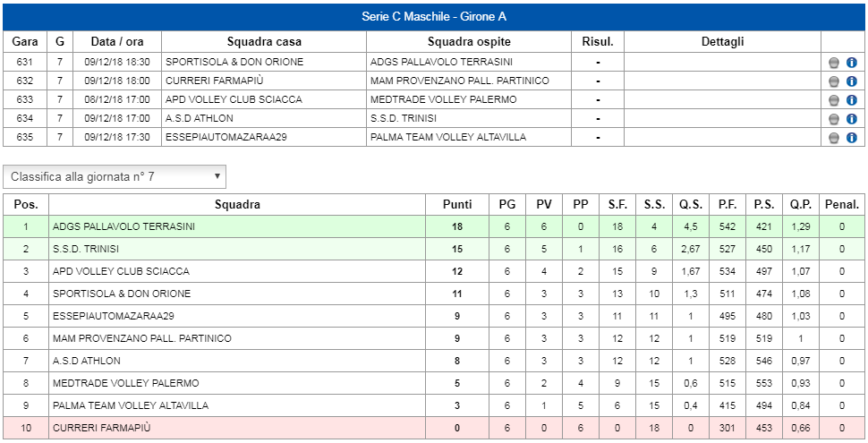Viewport: 868px width, 443px height.
Task: Open info icon for match 633
Action: (851, 100)
